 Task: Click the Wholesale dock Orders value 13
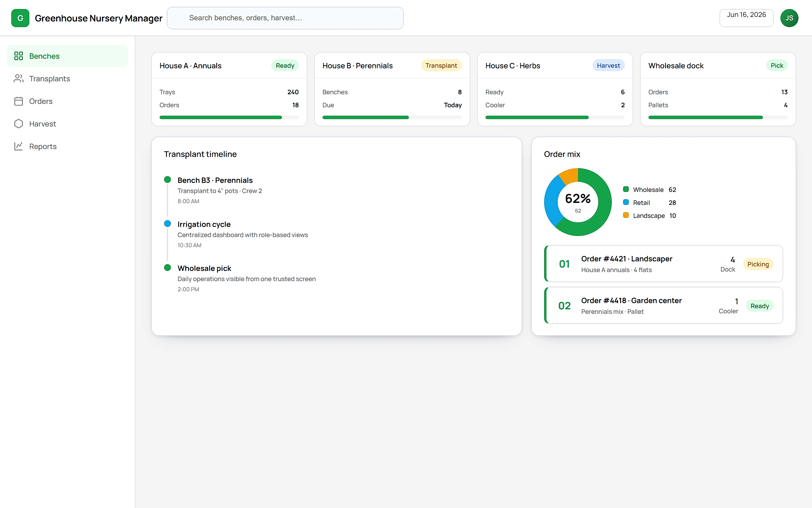(x=784, y=92)
